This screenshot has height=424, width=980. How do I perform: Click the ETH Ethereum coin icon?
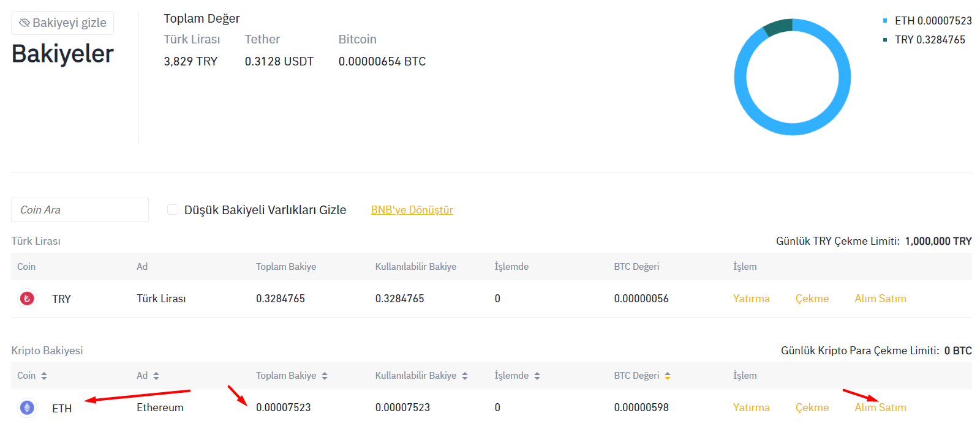point(27,407)
